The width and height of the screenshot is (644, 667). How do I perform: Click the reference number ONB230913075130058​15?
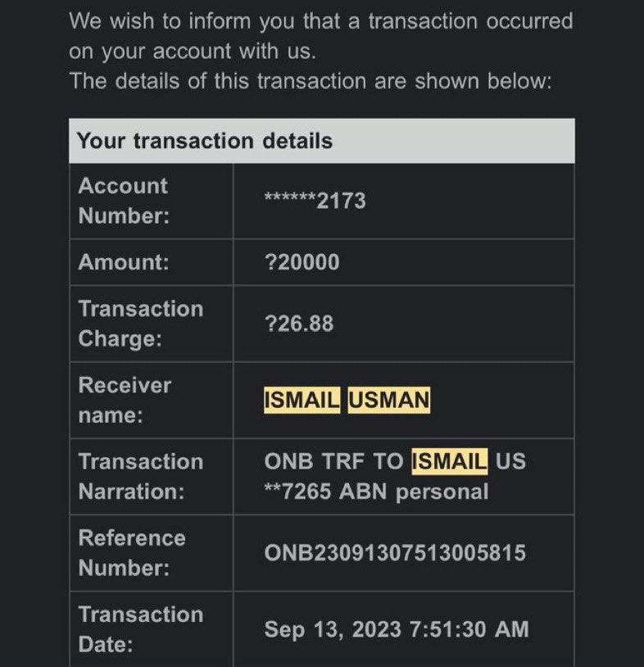click(395, 553)
